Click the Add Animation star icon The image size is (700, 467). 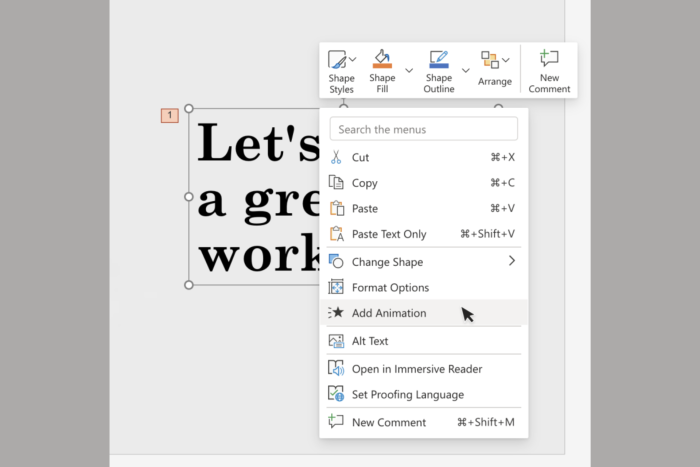(x=336, y=313)
